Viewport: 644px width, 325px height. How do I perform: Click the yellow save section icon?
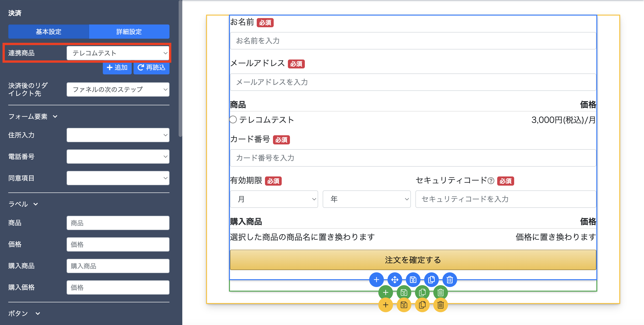point(404,305)
